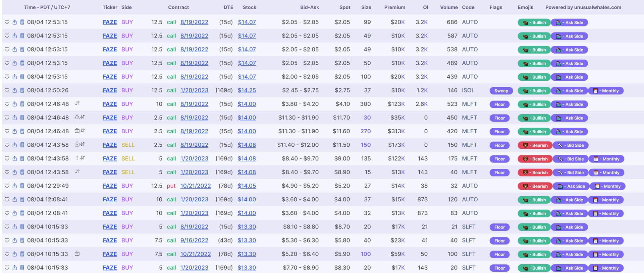Viewport: 644px width, 273px height.
Task: Toggle heart on the row with volume 21
Action: pyautogui.click(x=7, y=227)
